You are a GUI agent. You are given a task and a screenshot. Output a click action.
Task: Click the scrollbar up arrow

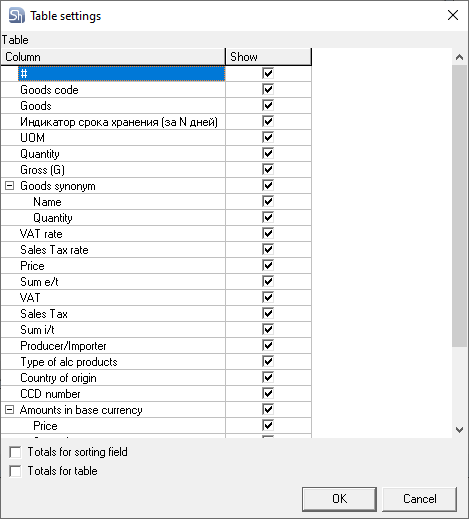click(459, 57)
